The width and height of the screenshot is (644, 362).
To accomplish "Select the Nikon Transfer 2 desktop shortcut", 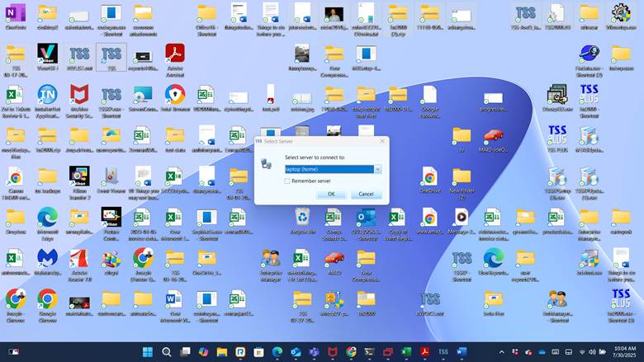I will (x=79, y=183).
